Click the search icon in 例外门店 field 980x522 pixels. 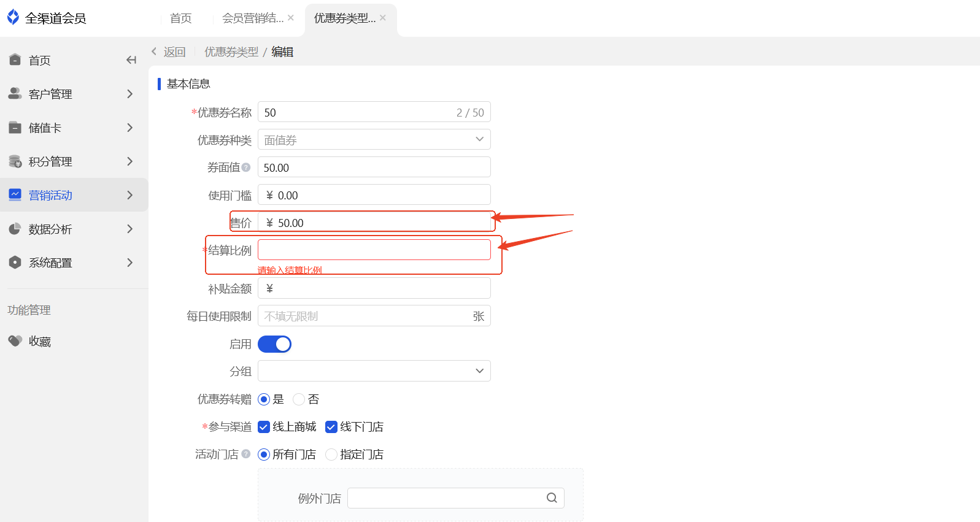click(x=552, y=498)
